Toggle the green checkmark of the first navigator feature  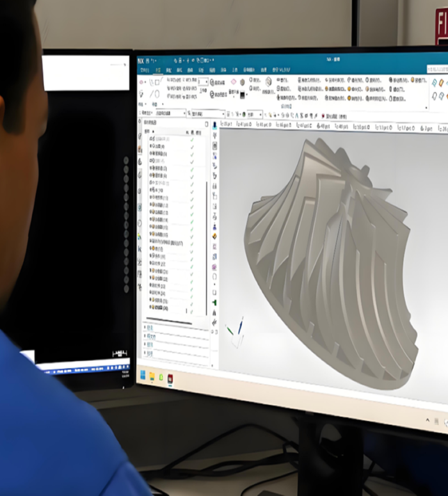[191, 138]
